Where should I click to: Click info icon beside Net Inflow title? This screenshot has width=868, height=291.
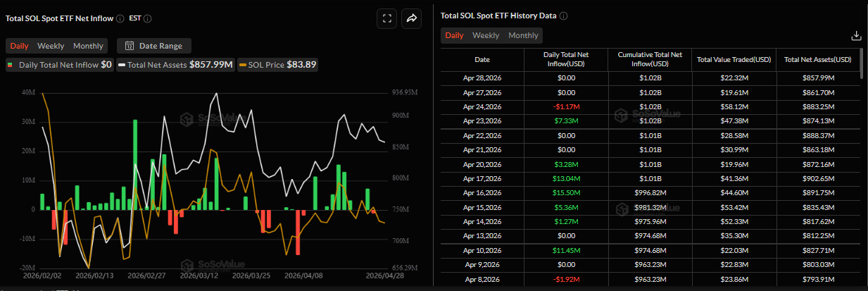(120, 19)
